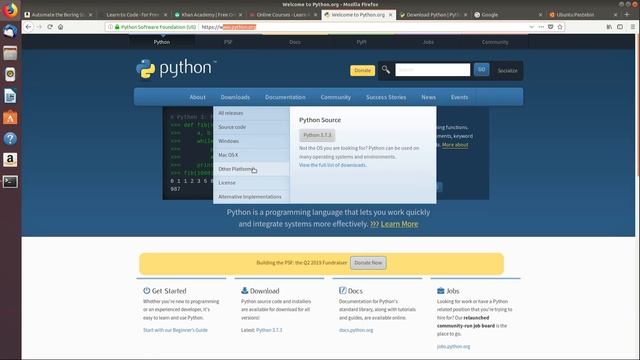Launch Terminal from the dock
This screenshot has width=640, height=360.
10,182
